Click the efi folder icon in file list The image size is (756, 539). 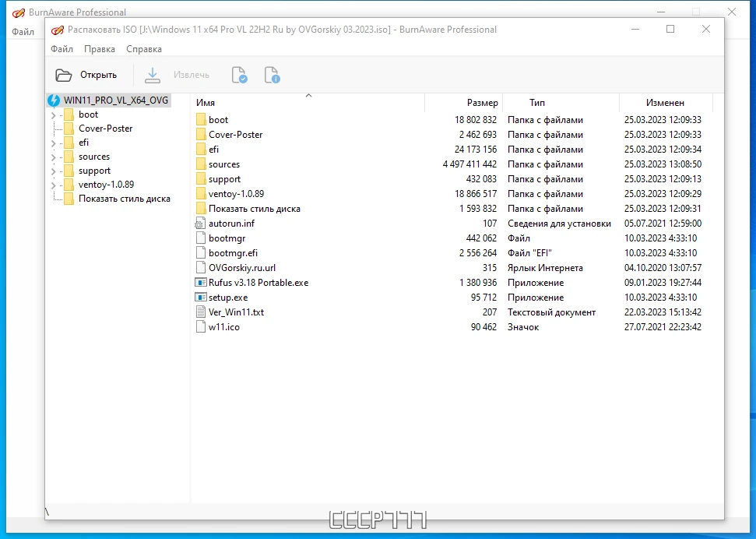[201, 149]
